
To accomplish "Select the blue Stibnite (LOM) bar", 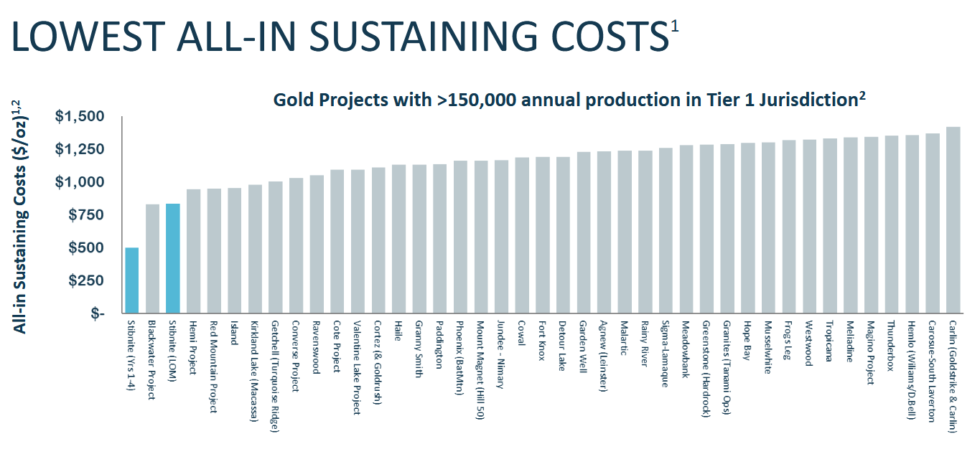I will (173, 258).
